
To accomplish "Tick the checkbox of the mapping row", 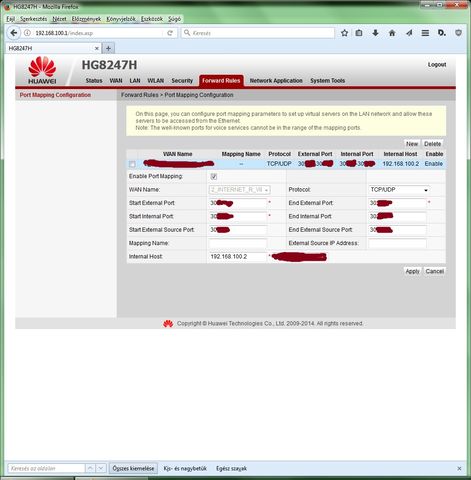I will coord(132,164).
